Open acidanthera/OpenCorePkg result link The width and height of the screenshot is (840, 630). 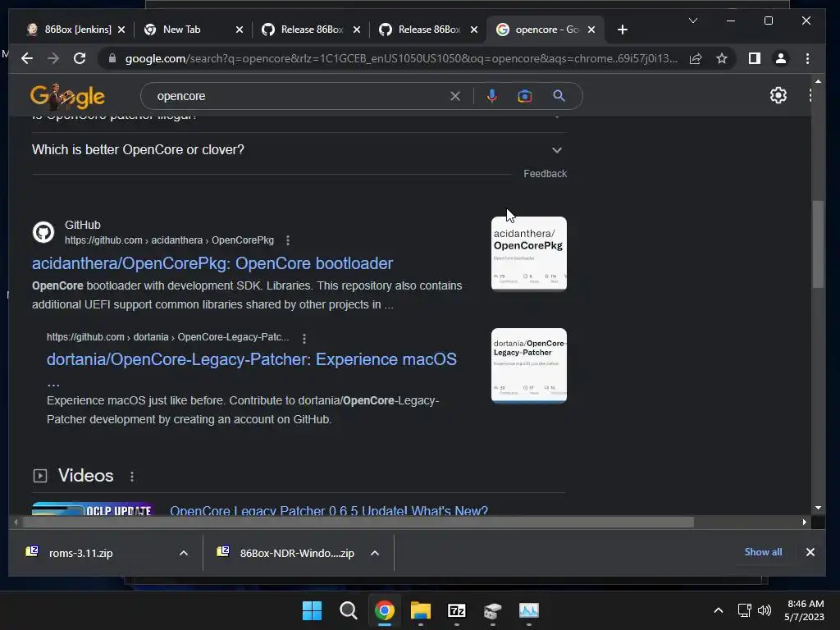pyautogui.click(x=212, y=263)
